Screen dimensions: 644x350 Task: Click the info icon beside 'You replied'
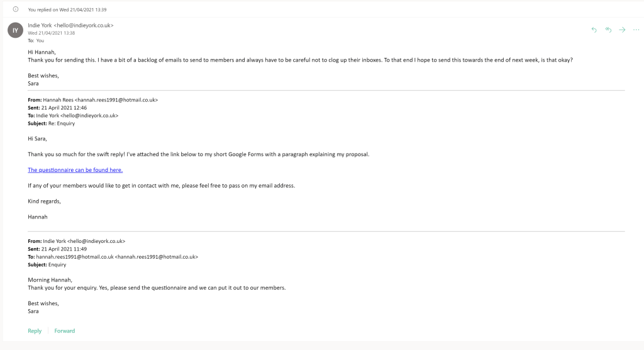pyautogui.click(x=15, y=9)
